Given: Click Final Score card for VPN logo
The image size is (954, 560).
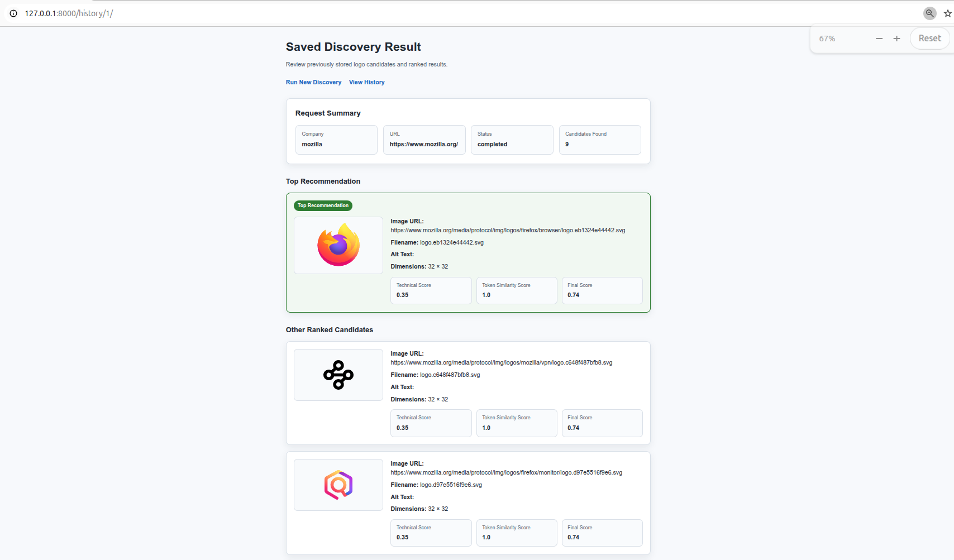Looking at the screenshot, I should [x=602, y=423].
